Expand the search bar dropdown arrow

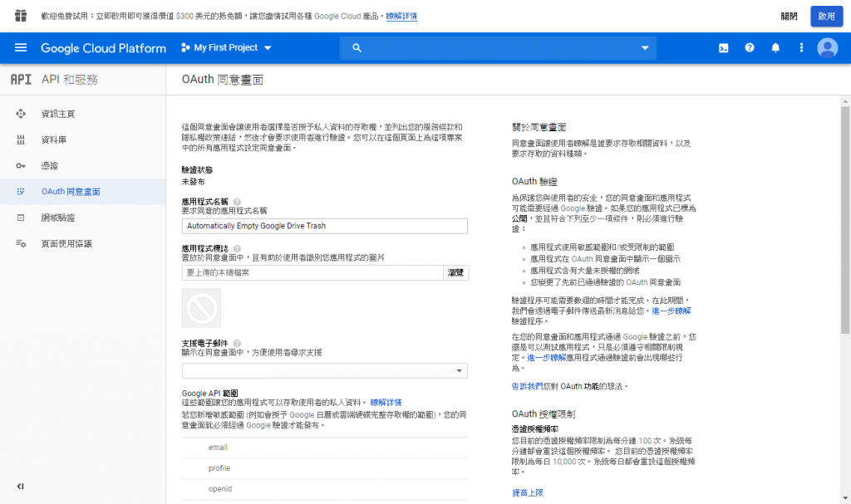[x=645, y=47]
